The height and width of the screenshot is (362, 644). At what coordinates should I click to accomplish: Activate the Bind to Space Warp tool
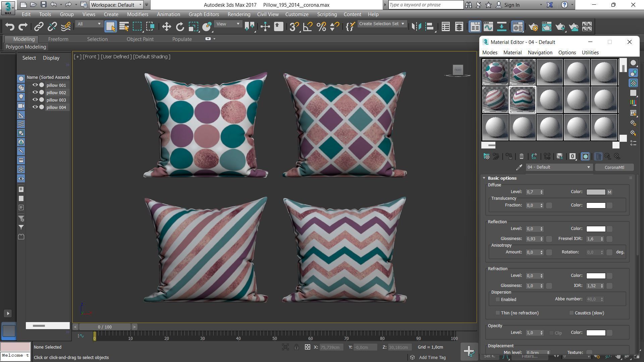[x=66, y=27]
